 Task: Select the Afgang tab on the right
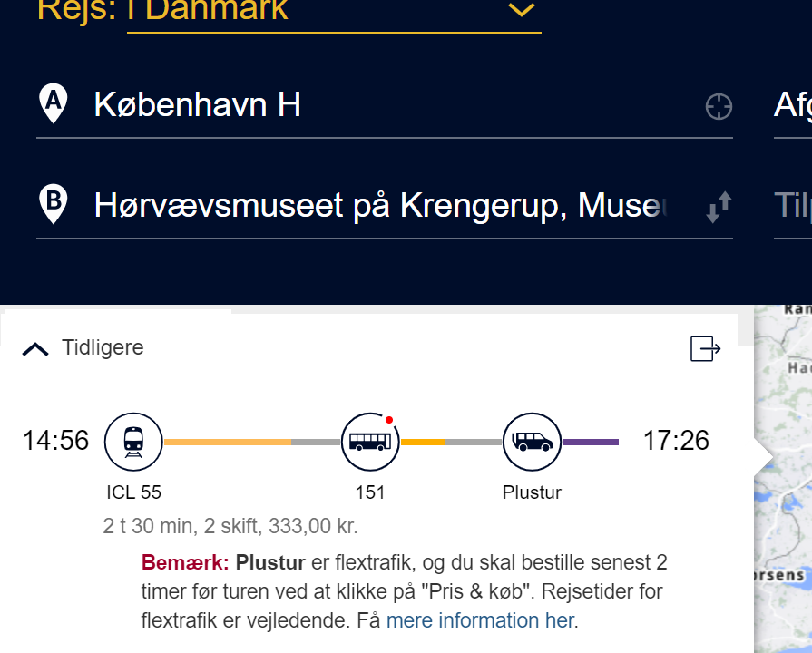[x=793, y=105]
